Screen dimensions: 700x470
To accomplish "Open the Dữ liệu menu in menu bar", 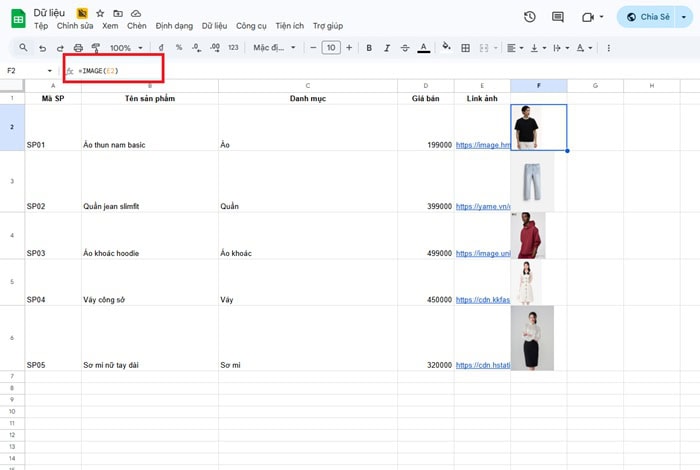I will click(x=214, y=26).
